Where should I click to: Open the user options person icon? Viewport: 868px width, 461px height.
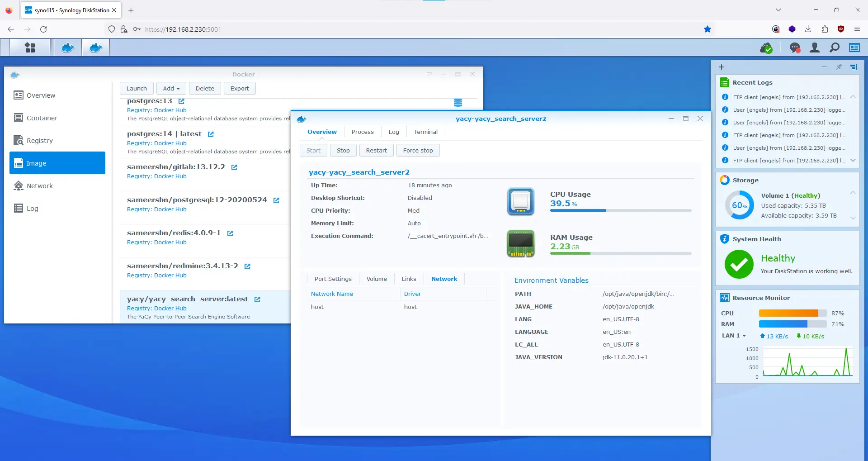815,48
